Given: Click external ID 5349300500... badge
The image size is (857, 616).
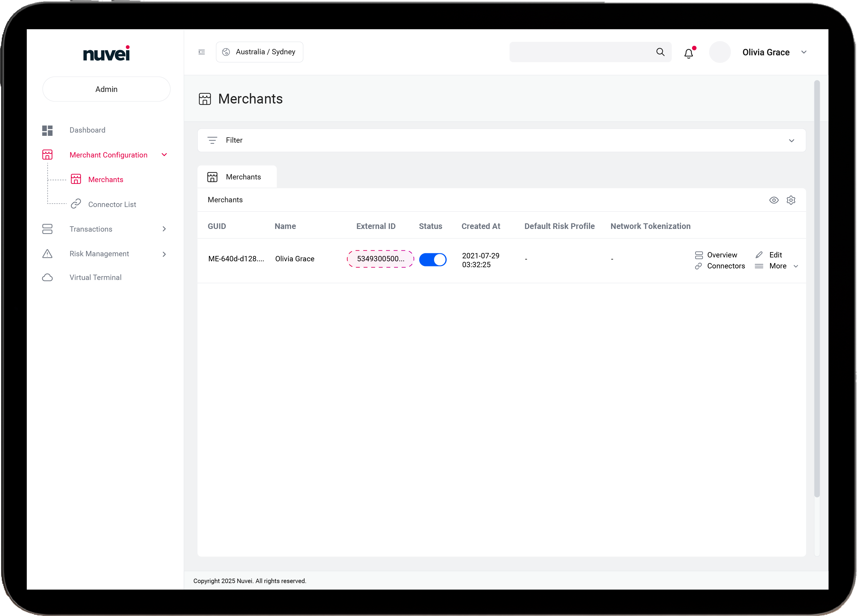Looking at the screenshot, I should 380,259.
